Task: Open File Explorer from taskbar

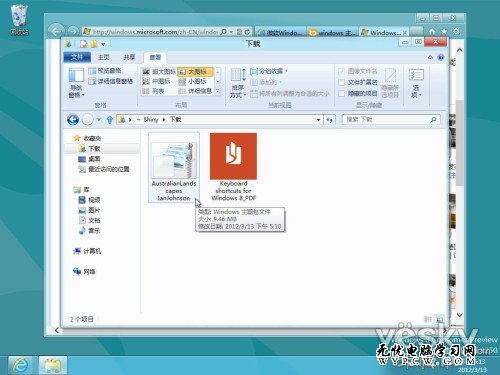Action: pos(53,365)
